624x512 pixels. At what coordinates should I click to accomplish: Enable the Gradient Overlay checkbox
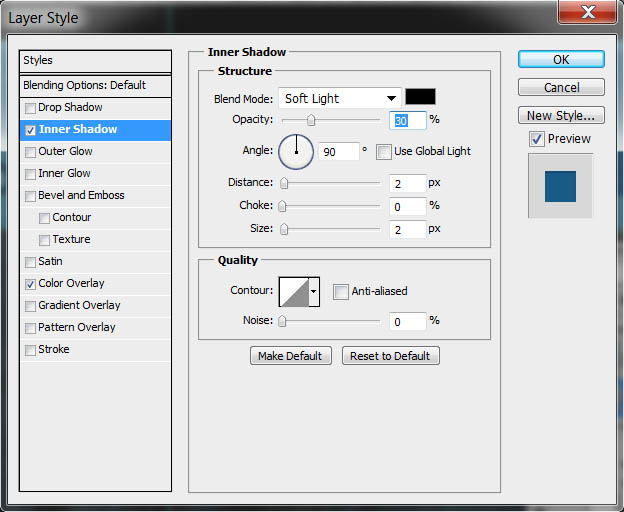pos(30,306)
